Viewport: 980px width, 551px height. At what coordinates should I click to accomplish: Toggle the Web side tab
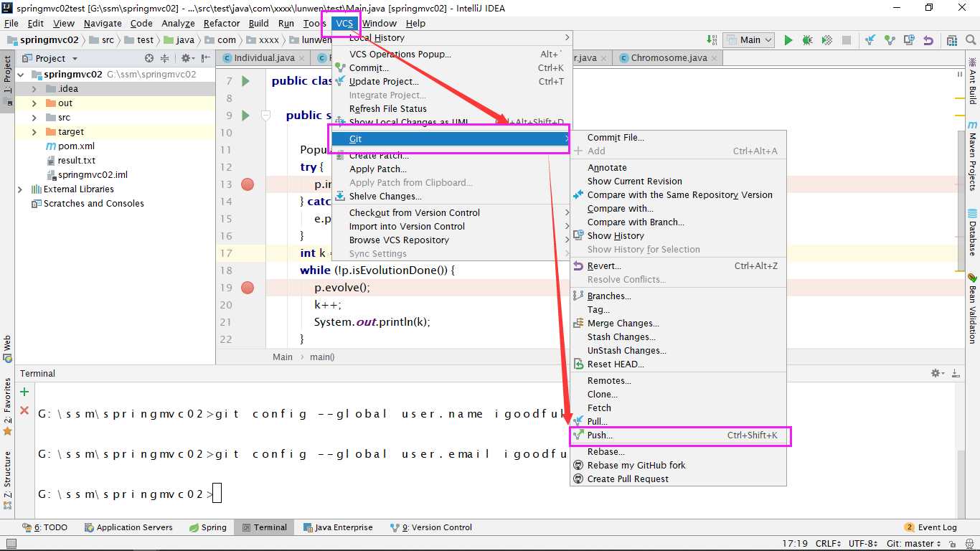pos(7,349)
